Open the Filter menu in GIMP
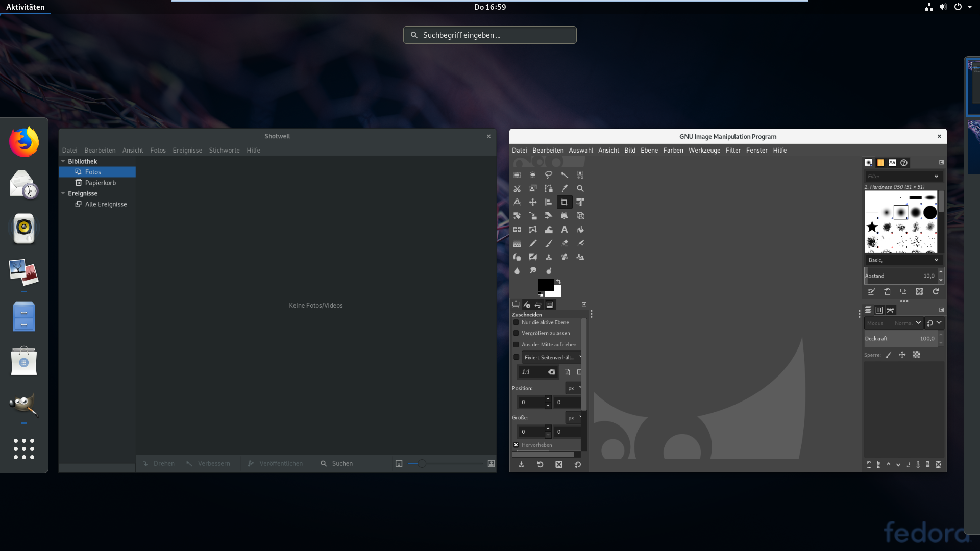Image resolution: width=980 pixels, height=551 pixels. click(x=733, y=150)
